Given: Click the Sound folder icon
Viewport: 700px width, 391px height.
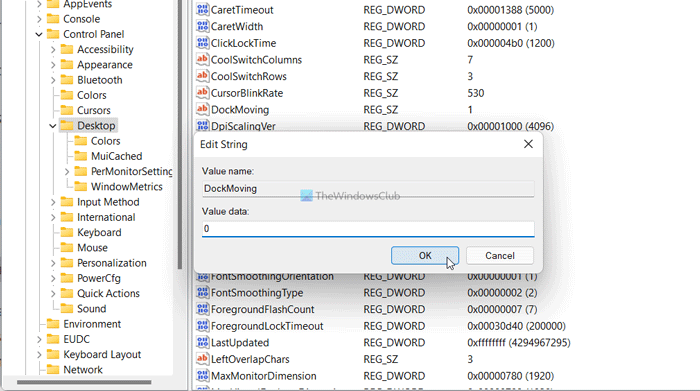Looking at the screenshot, I should [67, 308].
